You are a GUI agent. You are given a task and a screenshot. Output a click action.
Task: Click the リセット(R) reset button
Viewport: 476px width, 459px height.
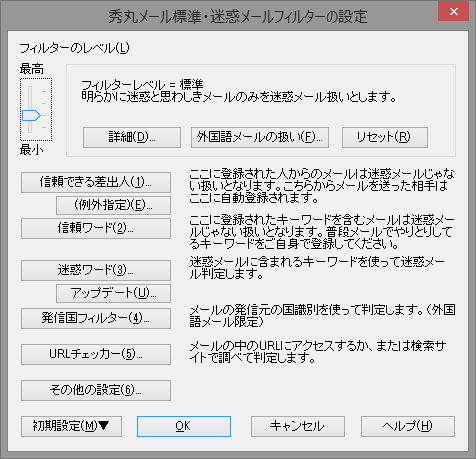tap(385, 137)
